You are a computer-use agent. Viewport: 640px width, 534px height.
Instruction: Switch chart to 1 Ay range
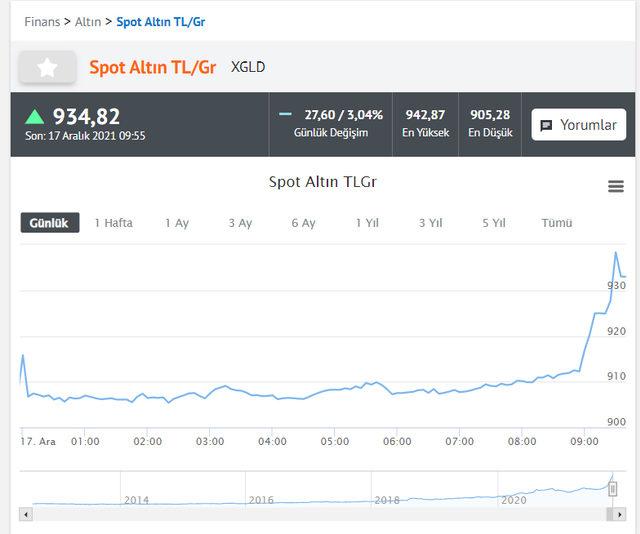pos(177,223)
